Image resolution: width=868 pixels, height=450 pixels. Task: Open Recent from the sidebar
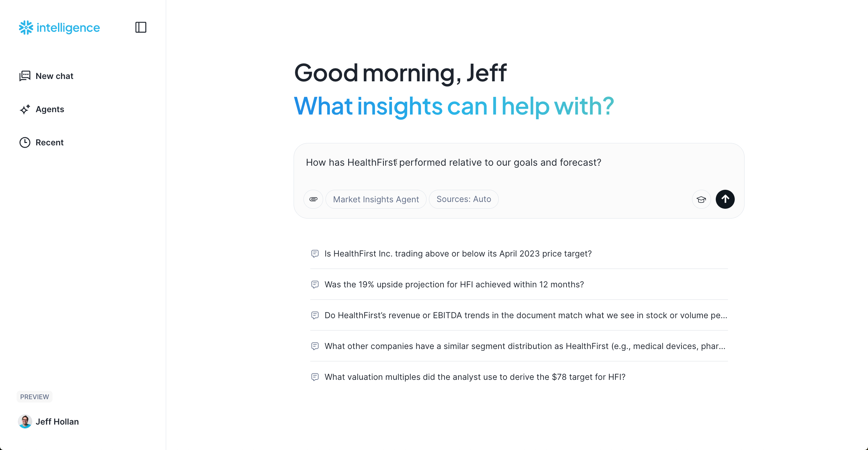(x=50, y=142)
